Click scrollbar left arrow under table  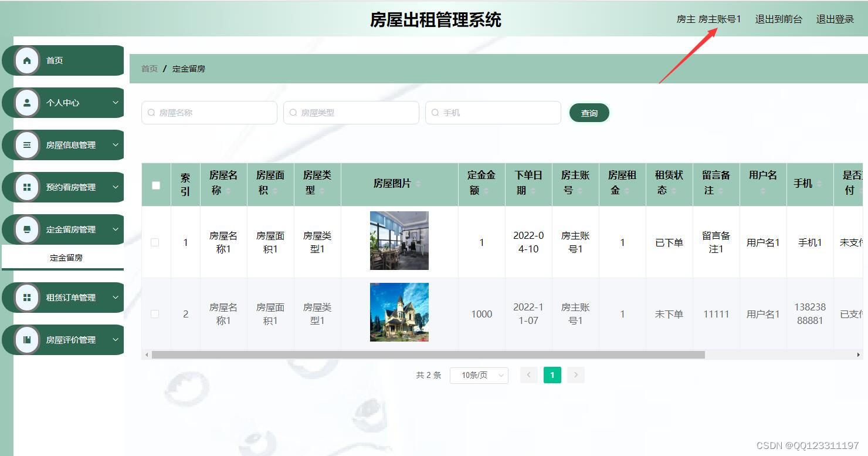pyautogui.click(x=147, y=354)
